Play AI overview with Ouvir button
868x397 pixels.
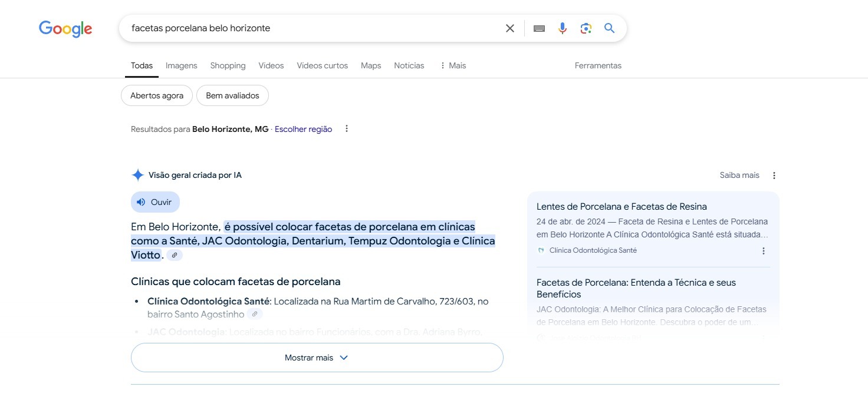tap(155, 202)
